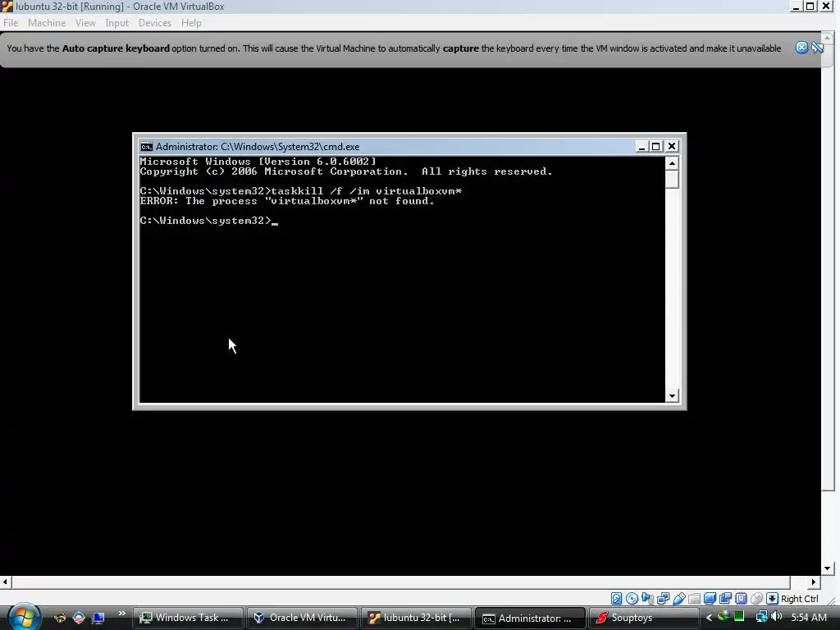Open the Help menu
Screen dimensions: 840x630
[191, 22]
